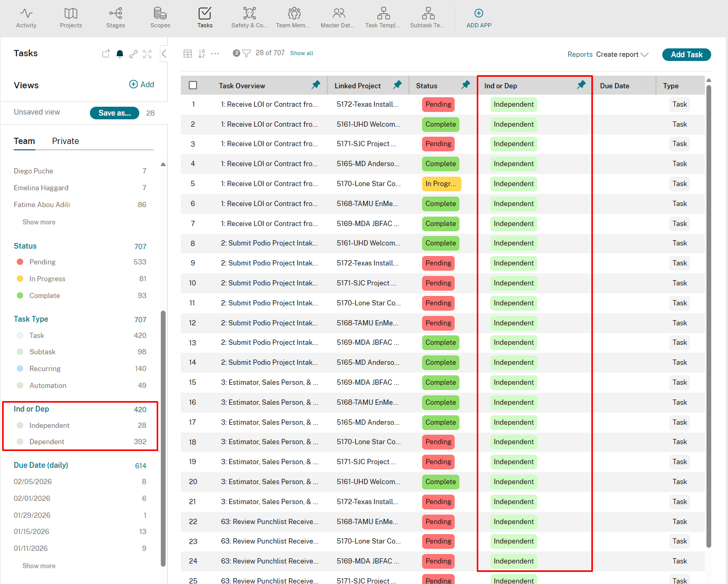Viewport: 728px width, 584px height.
Task: Click the Show all link
Action: click(x=302, y=53)
